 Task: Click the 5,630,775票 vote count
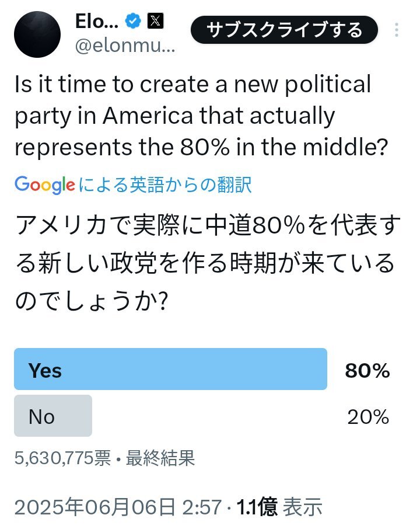[62, 458]
